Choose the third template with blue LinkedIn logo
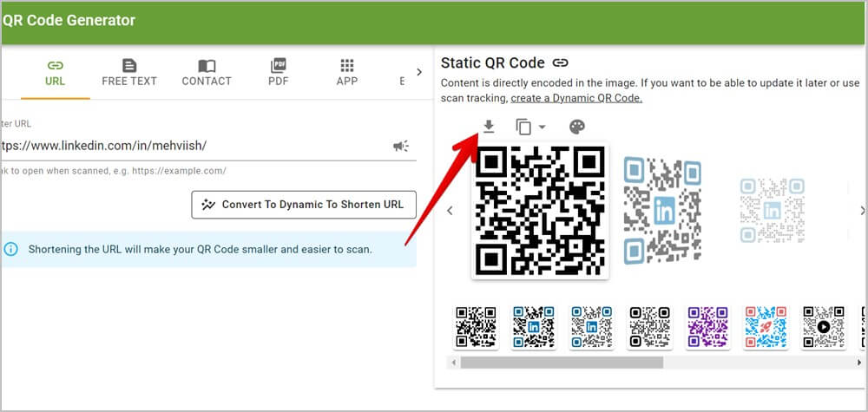868x412 pixels. [x=592, y=327]
